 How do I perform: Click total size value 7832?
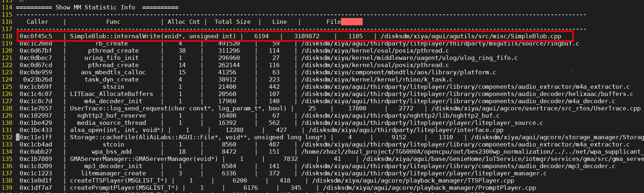290,159
